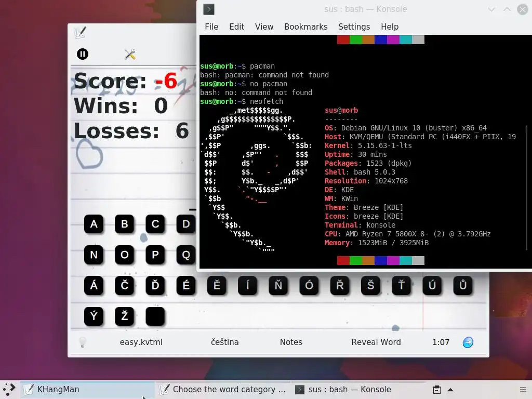Open the KDE application launcher
The width and height of the screenshot is (532, 399).
pyautogui.click(x=9, y=390)
